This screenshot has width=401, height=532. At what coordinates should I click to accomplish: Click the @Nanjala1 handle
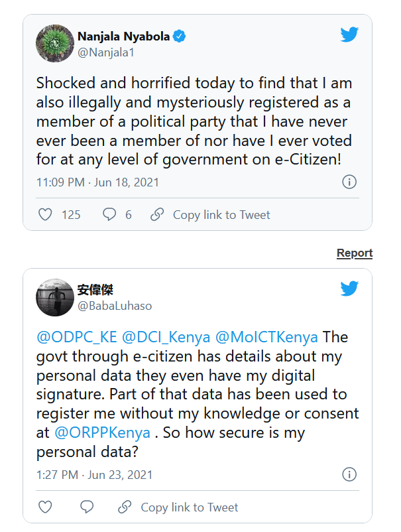tap(106, 52)
